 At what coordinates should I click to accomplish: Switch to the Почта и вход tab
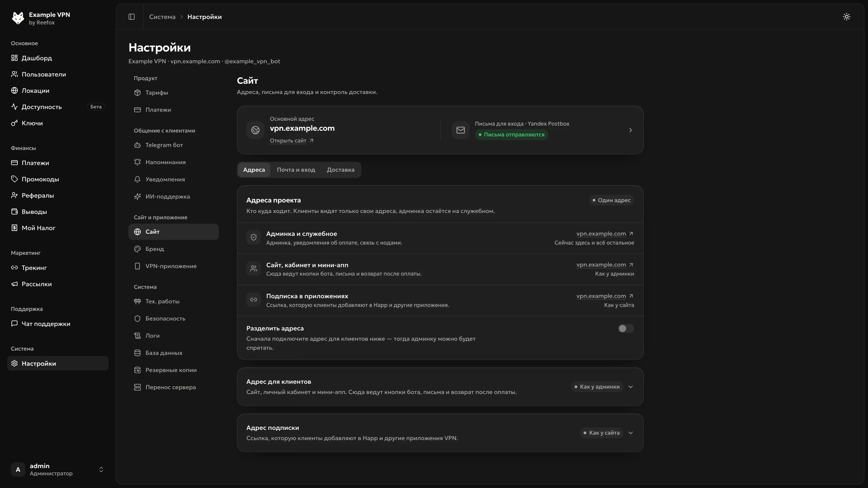(296, 170)
